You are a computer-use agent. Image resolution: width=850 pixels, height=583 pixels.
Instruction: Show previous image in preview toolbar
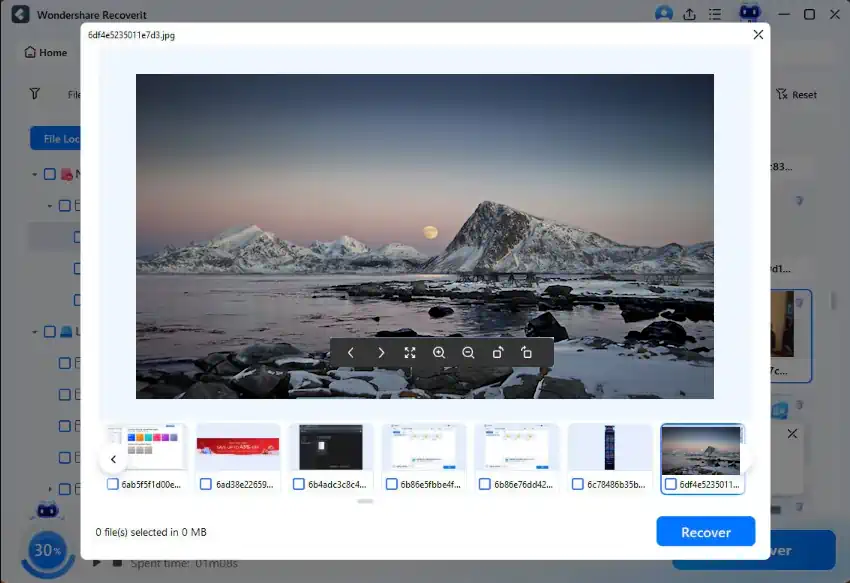pos(351,353)
